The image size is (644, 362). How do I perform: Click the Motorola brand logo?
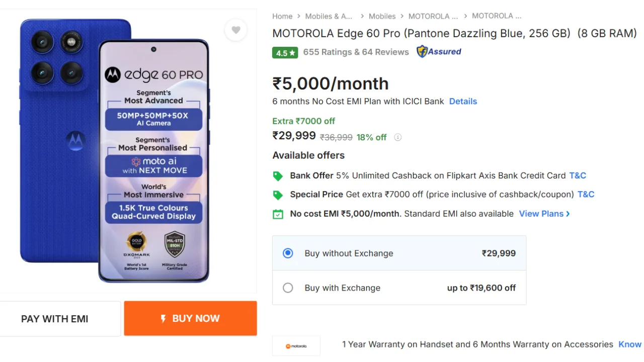(x=296, y=346)
